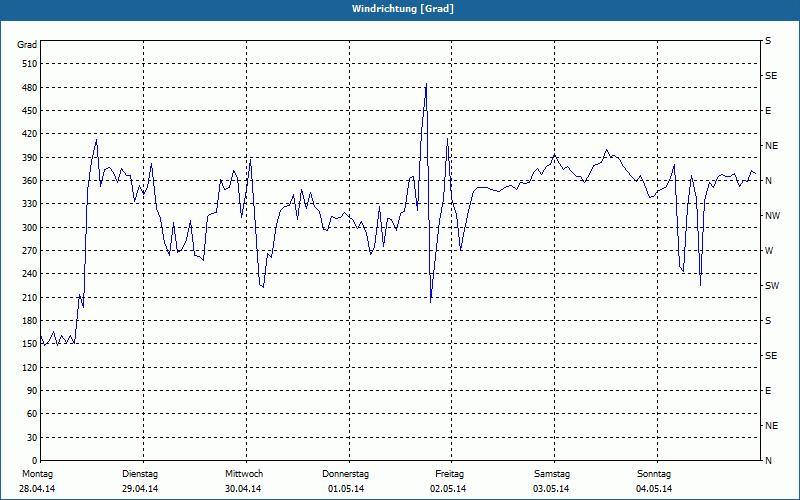Viewport: 800px width, 500px height.
Task: Pick the 'Donnerstag' day label
Action: pyautogui.click(x=345, y=474)
